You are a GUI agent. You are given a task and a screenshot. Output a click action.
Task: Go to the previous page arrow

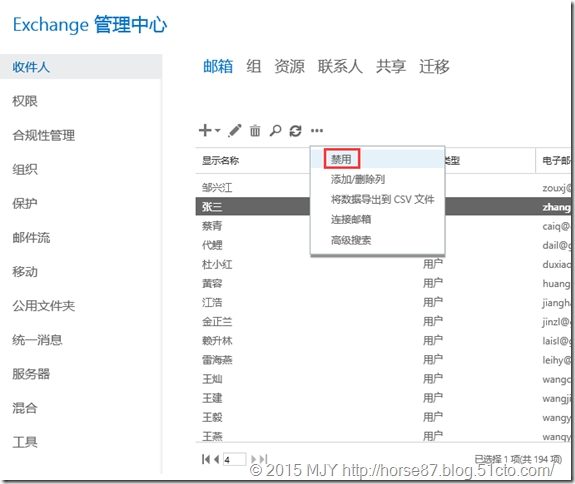(216, 459)
